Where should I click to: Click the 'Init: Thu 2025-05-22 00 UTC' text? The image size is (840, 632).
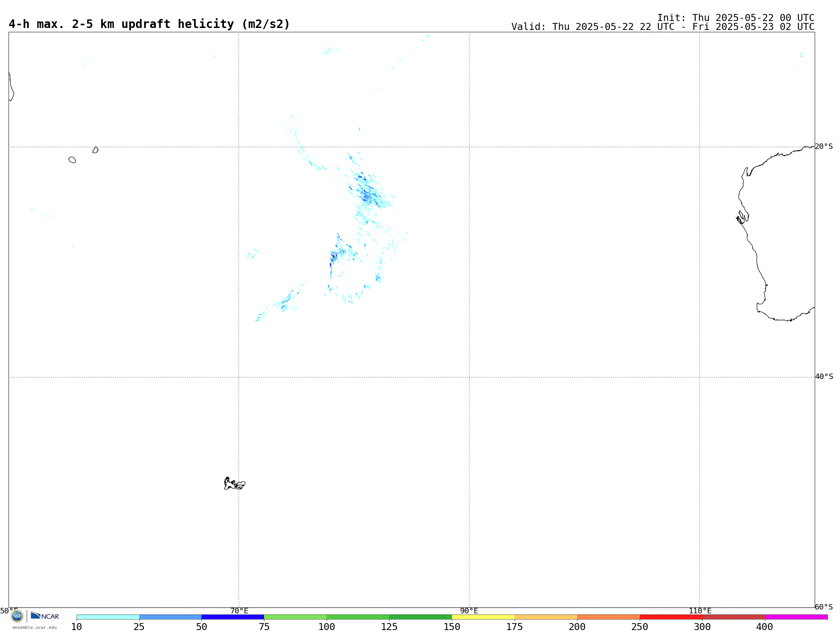(736, 18)
